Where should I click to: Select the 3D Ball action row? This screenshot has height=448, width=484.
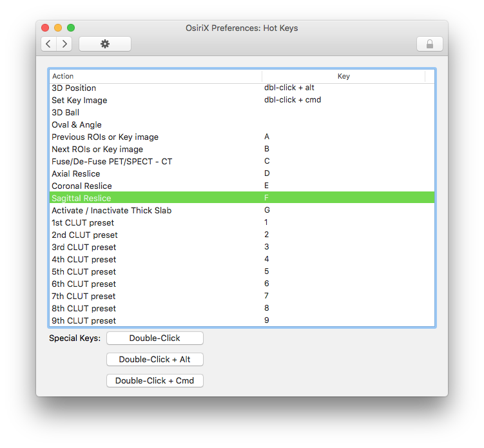click(x=242, y=113)
